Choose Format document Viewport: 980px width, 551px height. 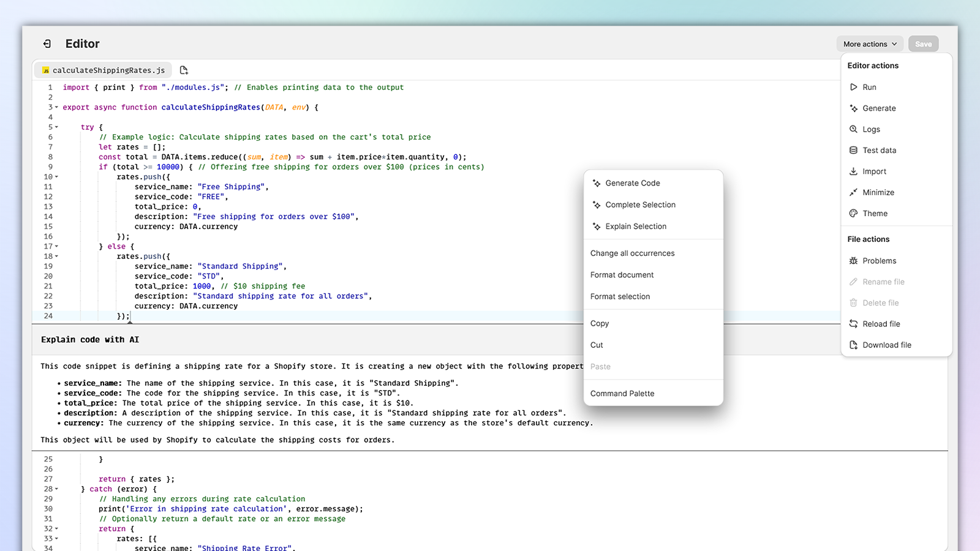click(654, 275)
